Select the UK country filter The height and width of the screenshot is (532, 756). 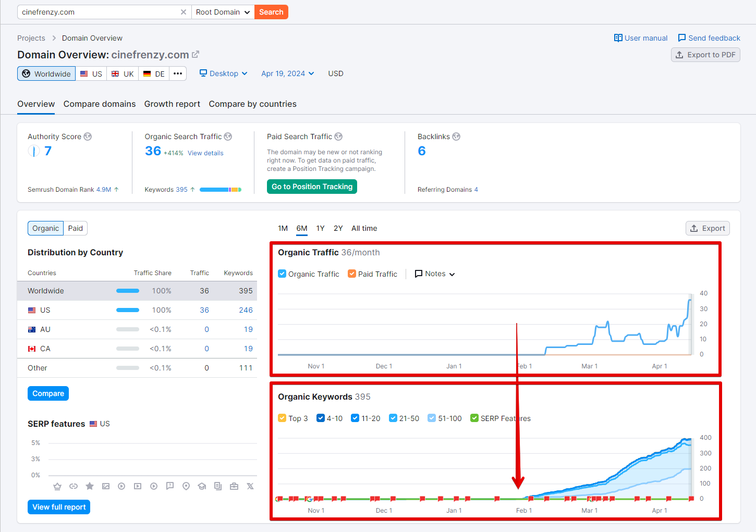[x=123, y=73]
